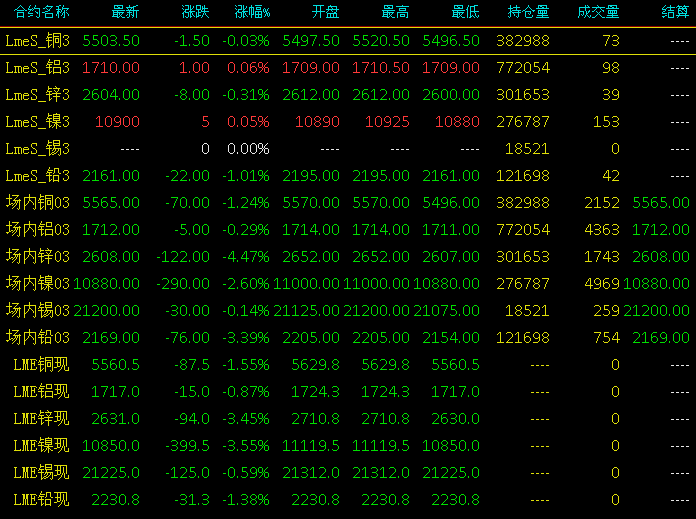Sort by the 最新 column header
This screenshot has width=696, height=519.
[x=126, y=12]
